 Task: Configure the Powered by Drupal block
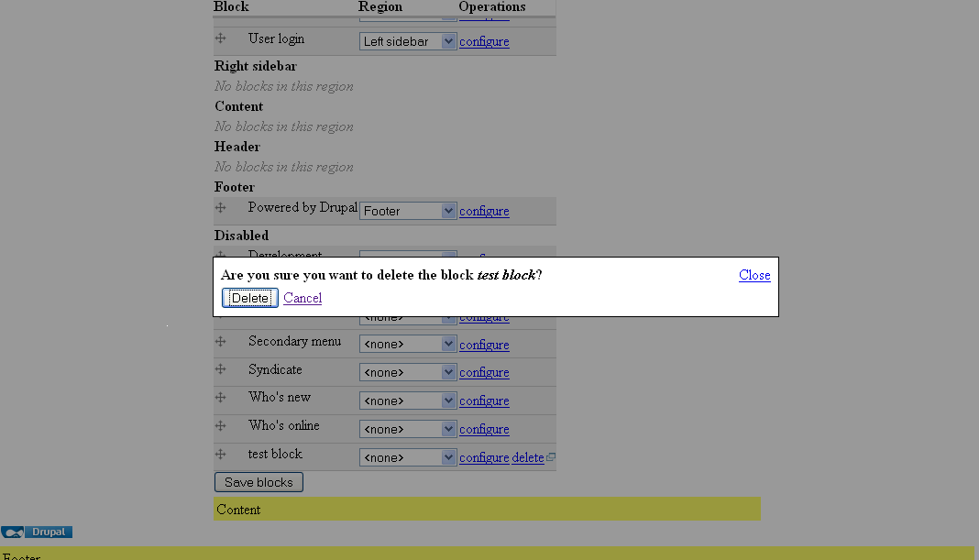point(484,211)
